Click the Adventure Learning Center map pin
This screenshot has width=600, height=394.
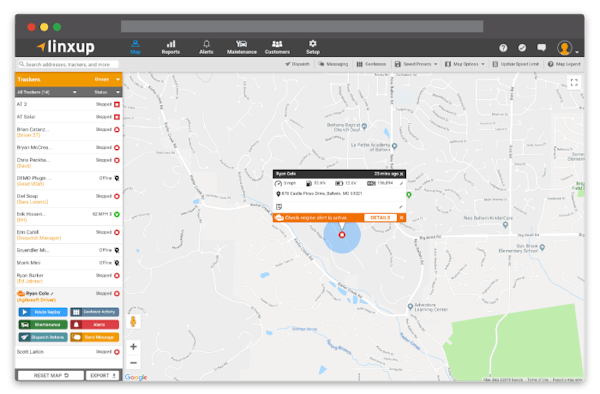tap(410, 307)
